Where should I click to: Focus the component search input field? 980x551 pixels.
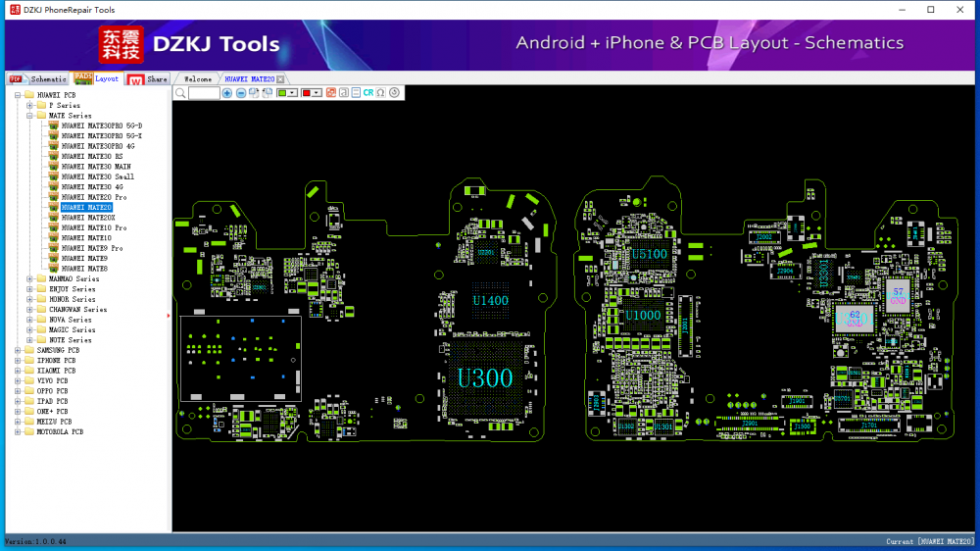204,93
